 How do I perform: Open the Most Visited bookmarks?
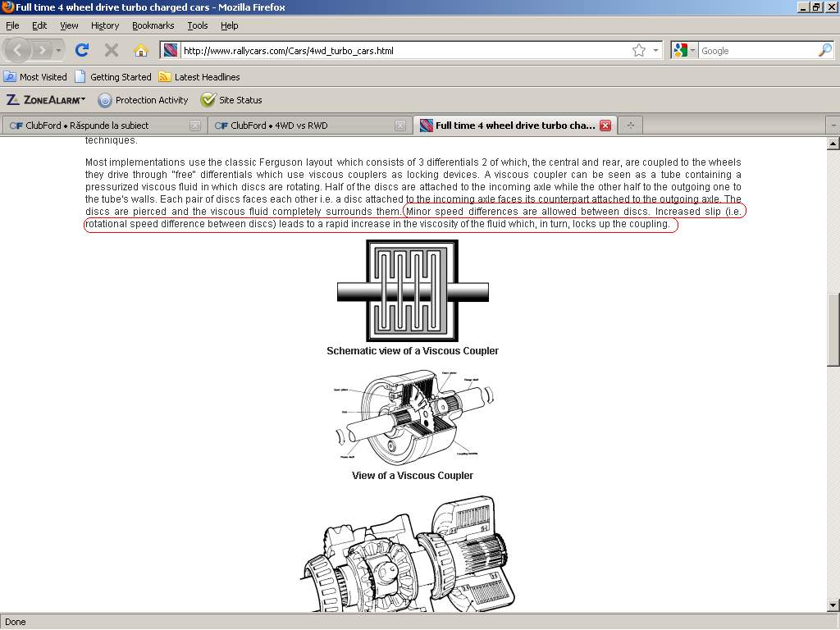[35, 77]
